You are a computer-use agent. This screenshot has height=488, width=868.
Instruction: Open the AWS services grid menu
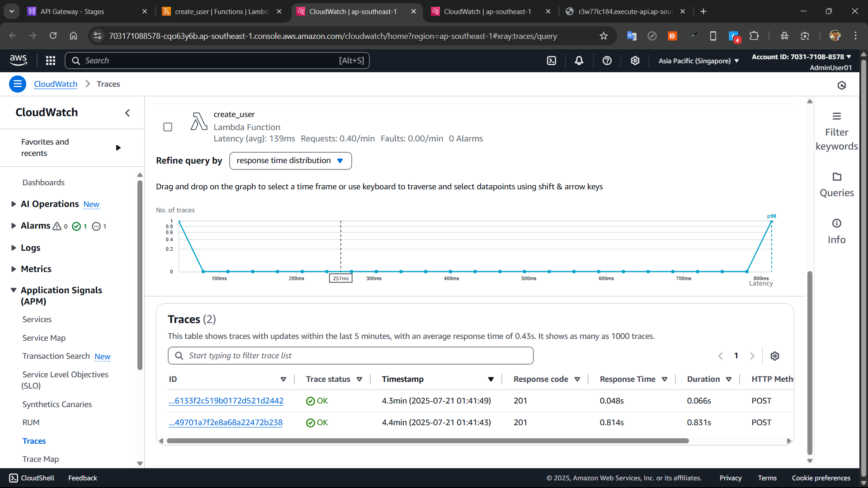point(51,61)
